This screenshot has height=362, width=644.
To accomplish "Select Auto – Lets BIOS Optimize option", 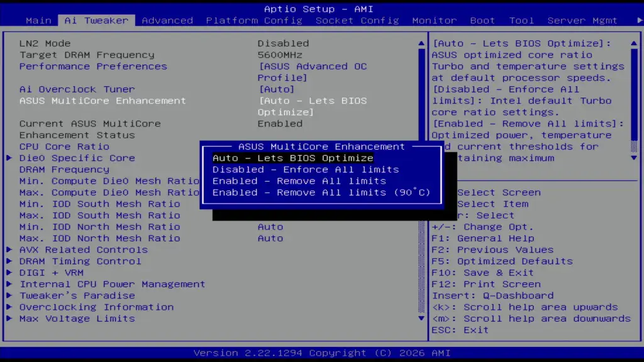I will pyautogui.click(x=292, y=158).
